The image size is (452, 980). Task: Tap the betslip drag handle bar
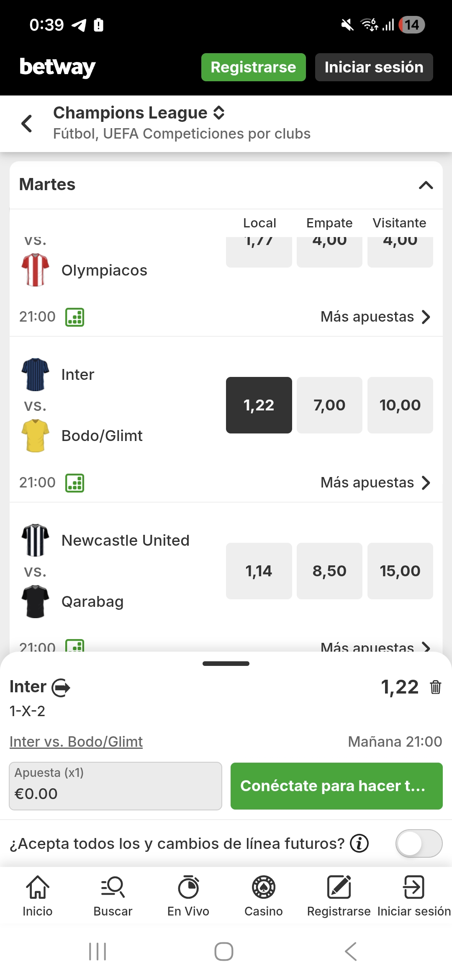click(x=226, y=663)
